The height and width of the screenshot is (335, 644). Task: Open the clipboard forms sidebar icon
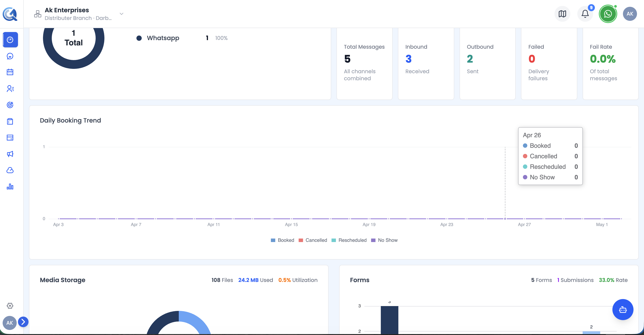coord(10,121)
